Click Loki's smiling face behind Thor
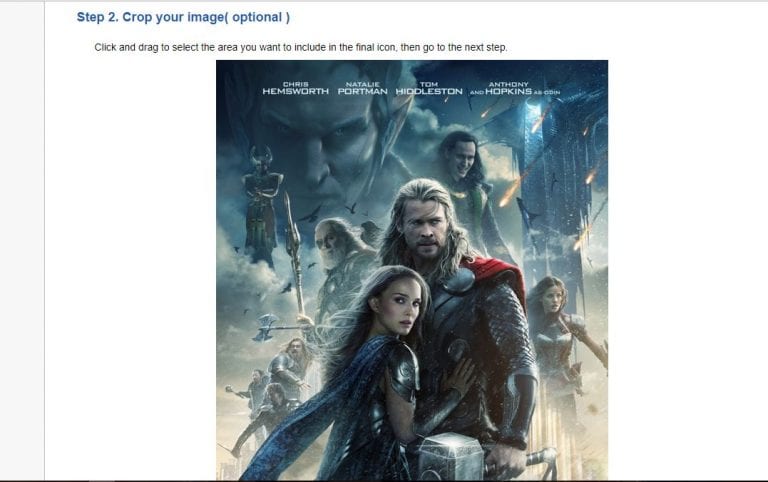768x482 pixels. pyautogui.click(x=461, y=158)
